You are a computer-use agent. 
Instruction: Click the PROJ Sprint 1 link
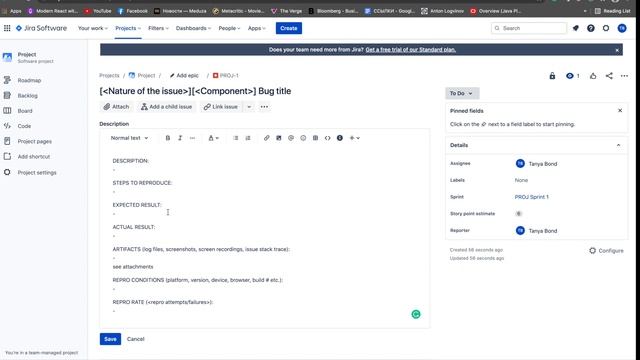(531, 197)
